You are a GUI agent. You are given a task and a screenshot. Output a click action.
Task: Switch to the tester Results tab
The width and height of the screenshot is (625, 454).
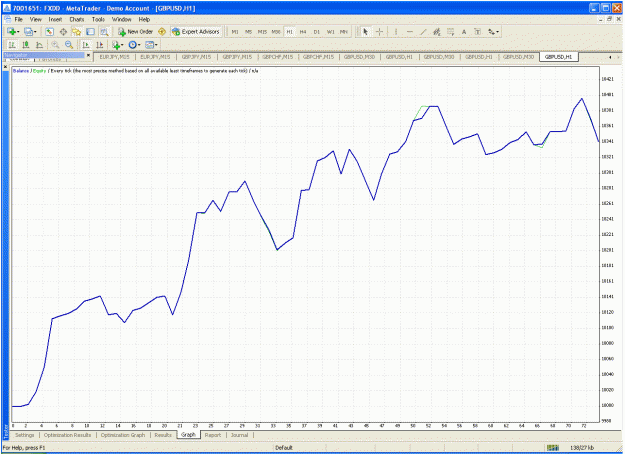click(163, 435)
